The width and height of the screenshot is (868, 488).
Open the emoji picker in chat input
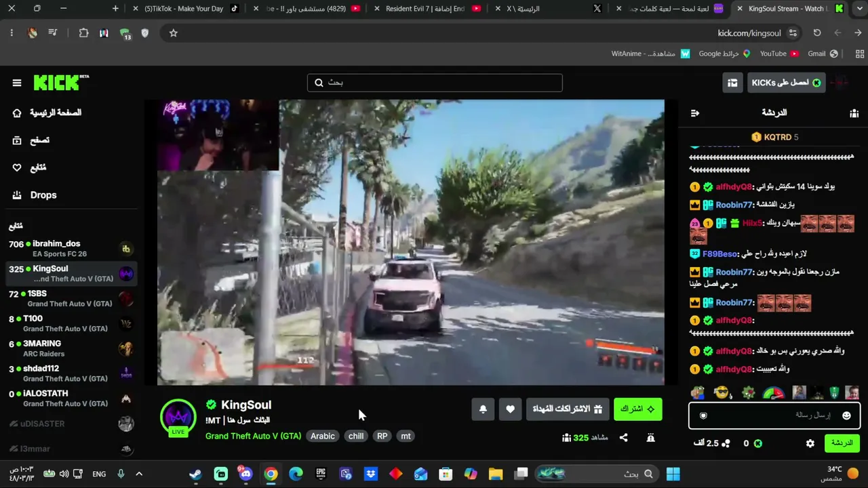coord(846,415)
